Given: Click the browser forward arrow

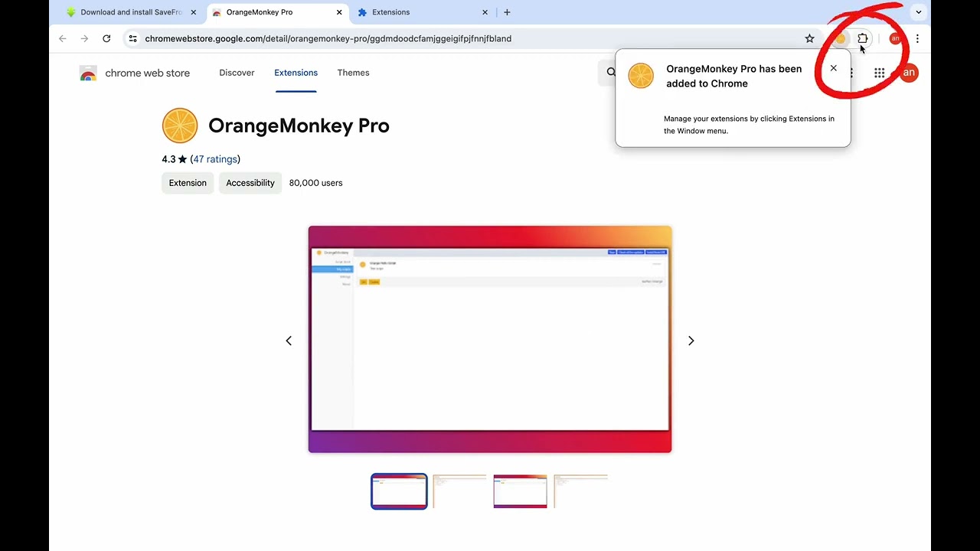Looking at the screenshot, I should [x=84, y=38].
